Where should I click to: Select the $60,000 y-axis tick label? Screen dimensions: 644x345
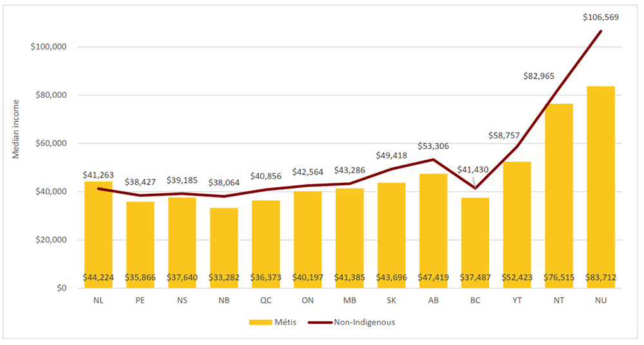tap(58, 144)
